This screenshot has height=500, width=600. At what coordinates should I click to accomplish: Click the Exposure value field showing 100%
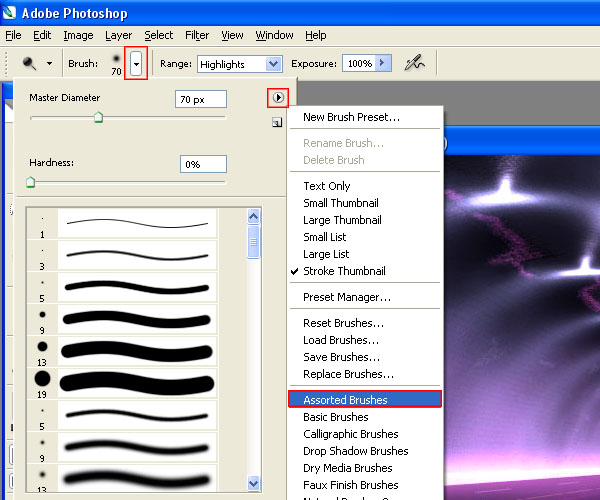359,63
